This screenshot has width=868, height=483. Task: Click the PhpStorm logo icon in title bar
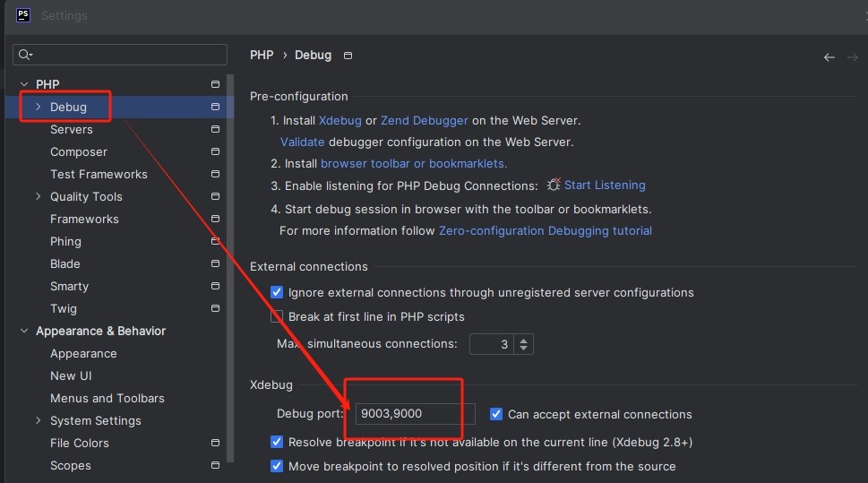[23, 15]
